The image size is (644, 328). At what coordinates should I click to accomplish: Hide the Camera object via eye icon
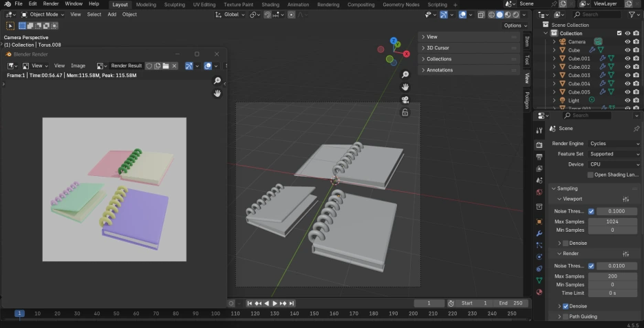627,42
